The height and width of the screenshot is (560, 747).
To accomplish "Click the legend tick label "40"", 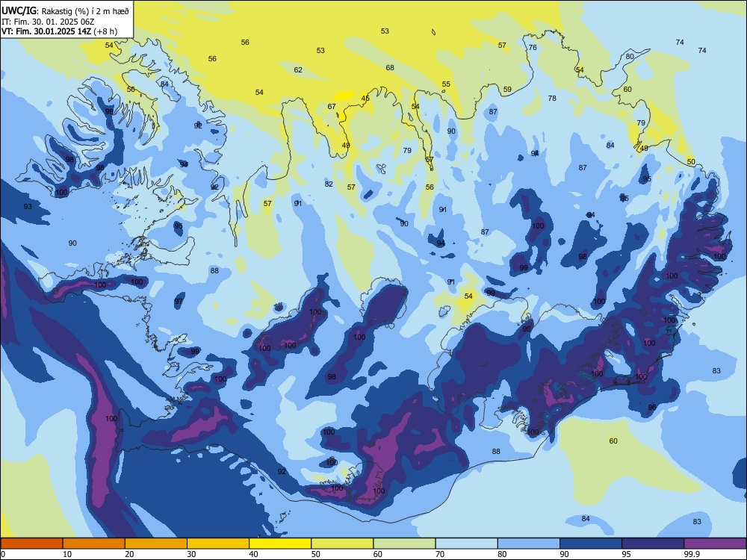I will pos(253,554).
